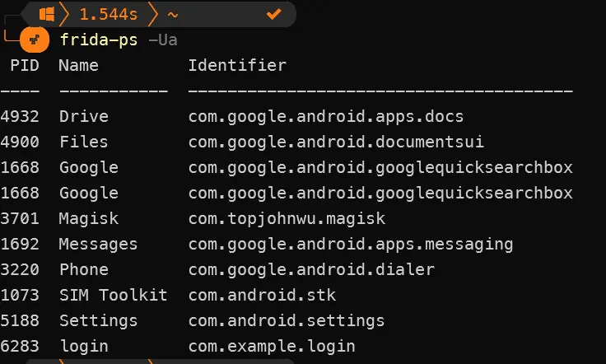Click the SIM Toolkit process name
This screenshot has height=364, width=606.
pos(113,295)
